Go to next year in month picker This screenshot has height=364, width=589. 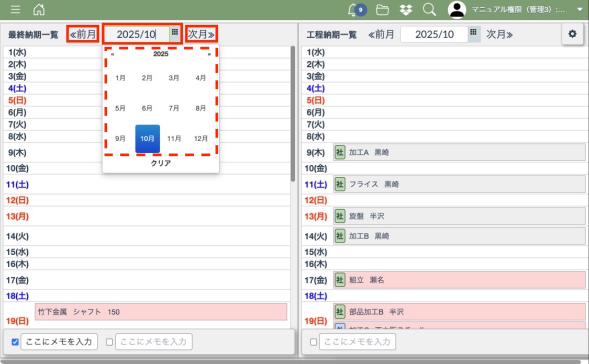[209, 54]
